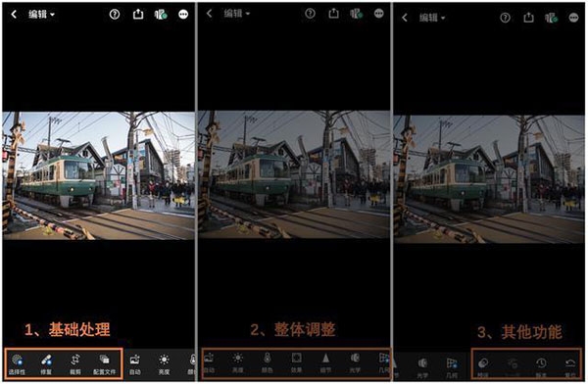Image resolution: width=588 pixels, height=384 pixels.
Task: Open the 配置文件 profiles panel
Action: (104, 364)
